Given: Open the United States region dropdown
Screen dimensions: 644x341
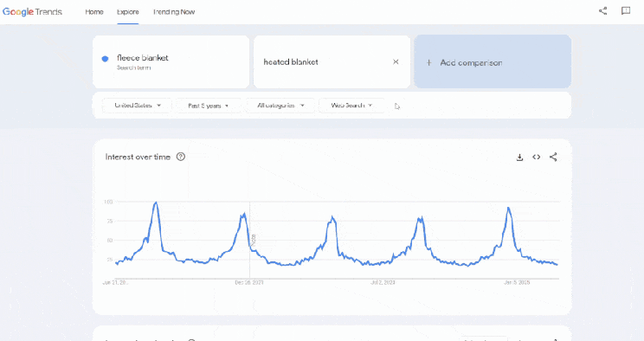Looking at the screenshot, I should click(x=137, y=106).
